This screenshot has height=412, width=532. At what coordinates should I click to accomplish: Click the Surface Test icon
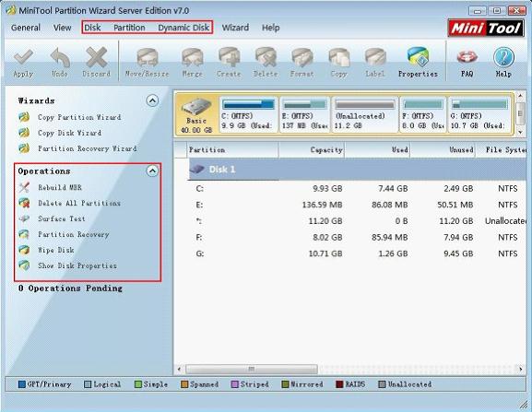tap(24, 218)
